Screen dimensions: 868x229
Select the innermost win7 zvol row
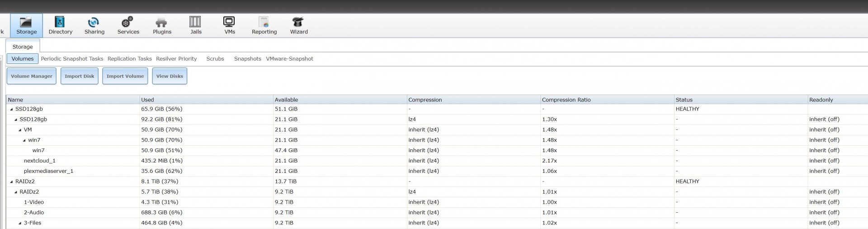(x=437, y=150)
